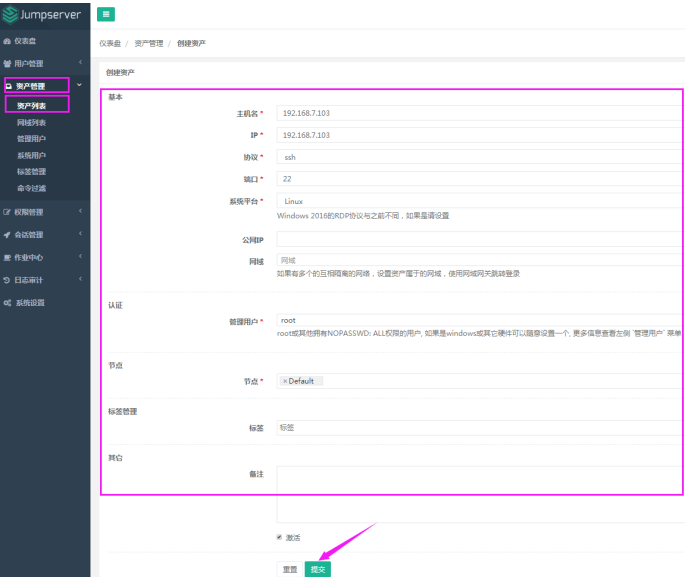Viewport: 689px width, 577px height.
Task: Expand the 用户管理 chevron
Action: (x=80, y=63)
